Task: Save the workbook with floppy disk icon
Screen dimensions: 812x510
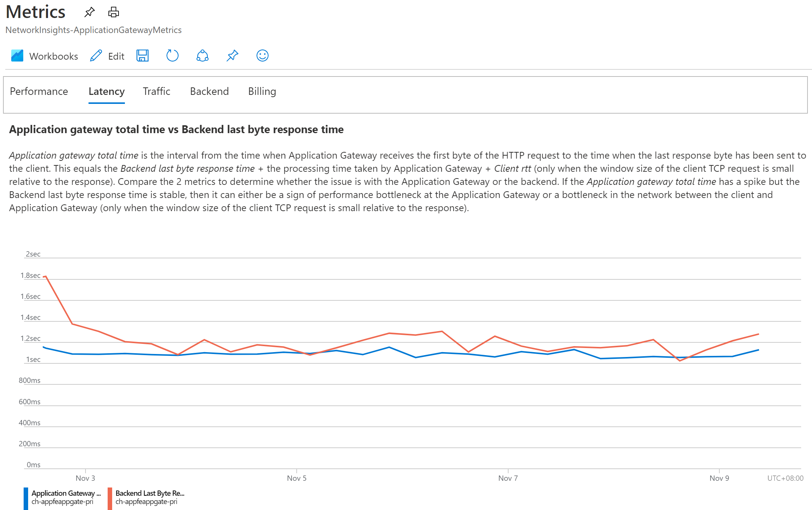Action: point(143,56)
